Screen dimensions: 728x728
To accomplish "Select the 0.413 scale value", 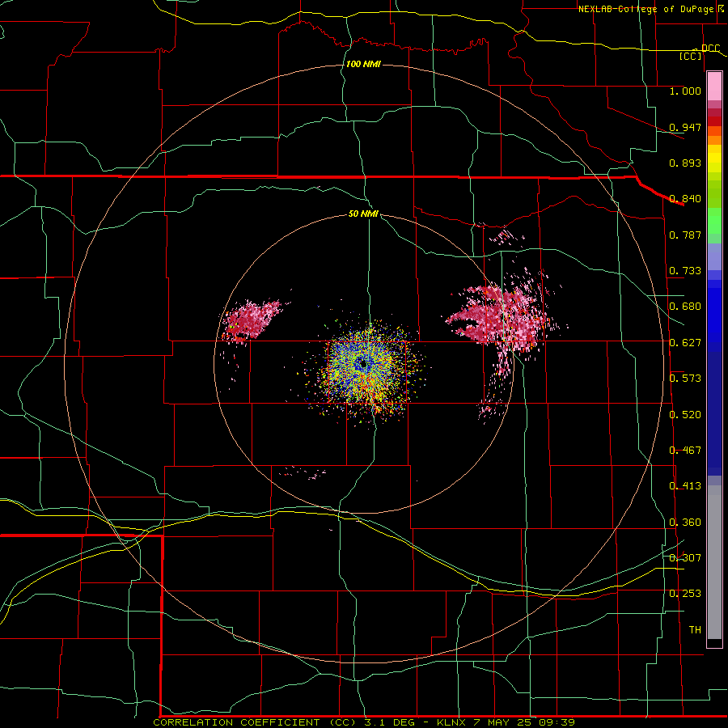I will click(685, 486).
